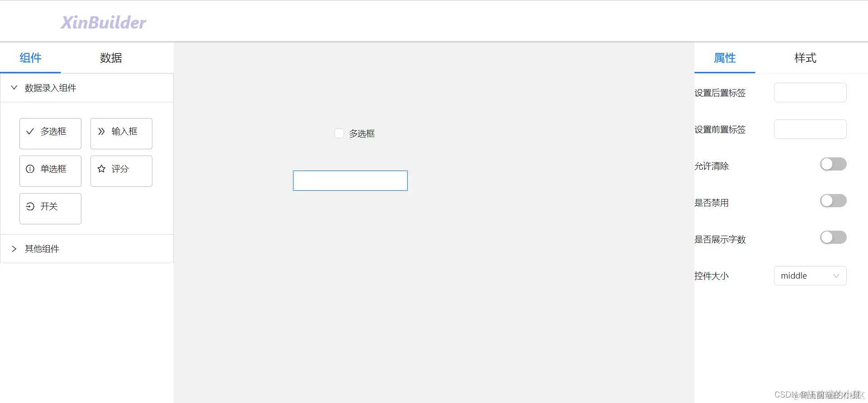Check the 多选框 checkbox on canvas
The image size is (868, 403).
coord(339,133)
